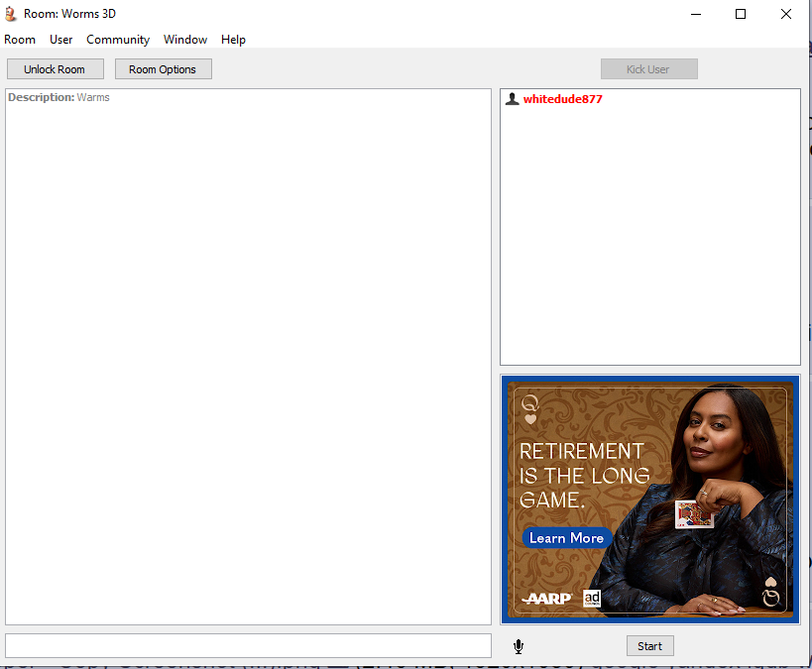Viewport: 812px width, 669px height.
Task: Click the Kick User button
Action: click(x=648, y=68)
